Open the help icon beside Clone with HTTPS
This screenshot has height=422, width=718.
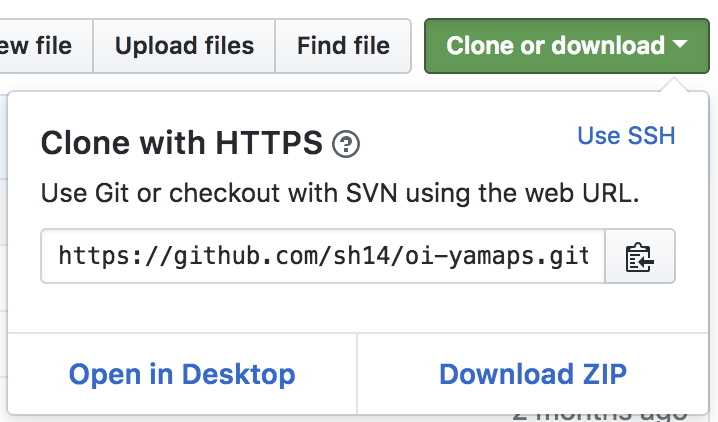point(346,144)
